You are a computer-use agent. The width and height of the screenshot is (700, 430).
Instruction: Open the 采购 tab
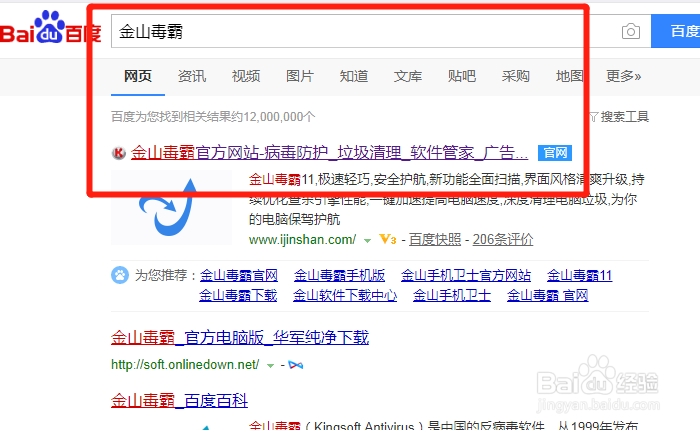click(x=516, y=76)
